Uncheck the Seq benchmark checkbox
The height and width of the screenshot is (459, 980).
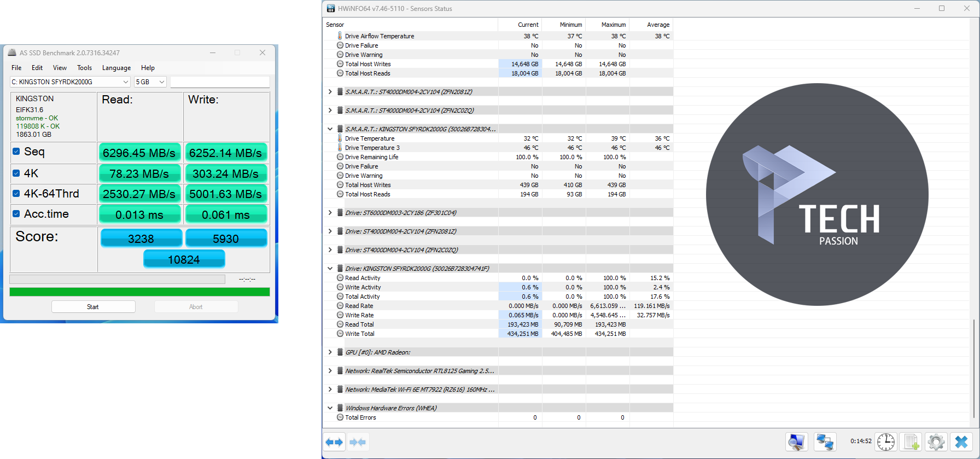16,152
